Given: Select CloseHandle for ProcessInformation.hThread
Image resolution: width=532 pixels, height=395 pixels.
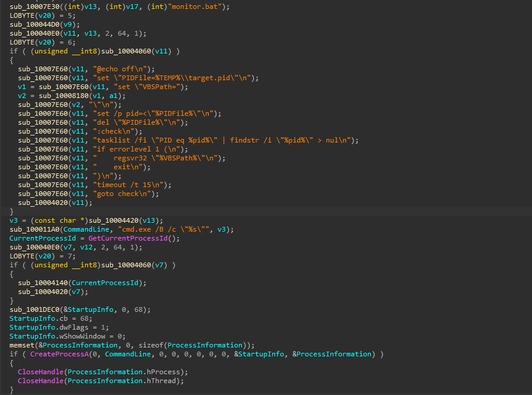Looking at the screenshot, I should point(101,380).
